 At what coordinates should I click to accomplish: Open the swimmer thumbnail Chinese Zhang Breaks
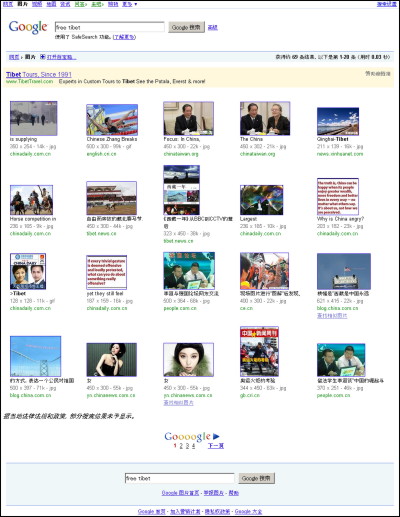tap(112, 120)
